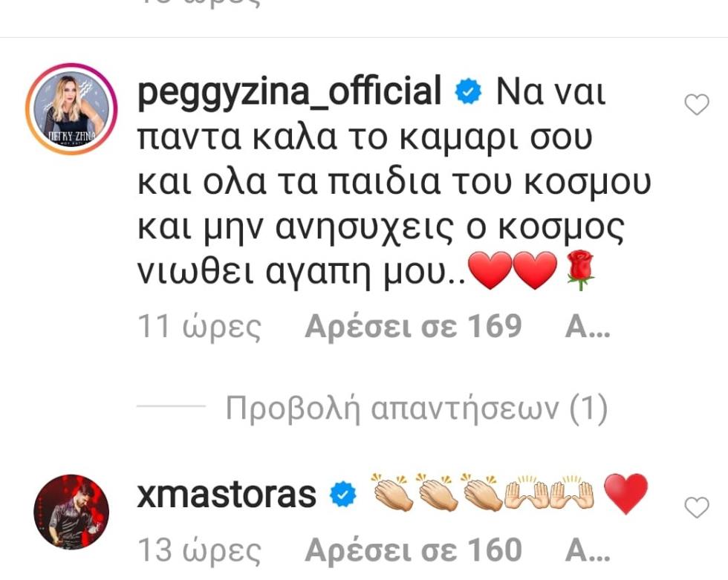Click the first red heart after αγαπη μου

(x=490, y=270)
